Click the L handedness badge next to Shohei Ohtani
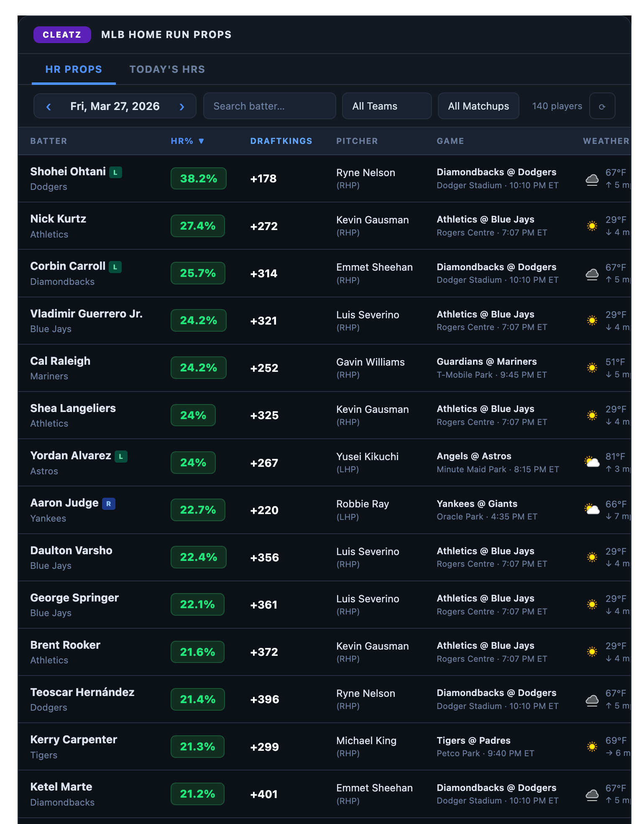This screenshot has height=824, width=644. click(x=115, y=172)
